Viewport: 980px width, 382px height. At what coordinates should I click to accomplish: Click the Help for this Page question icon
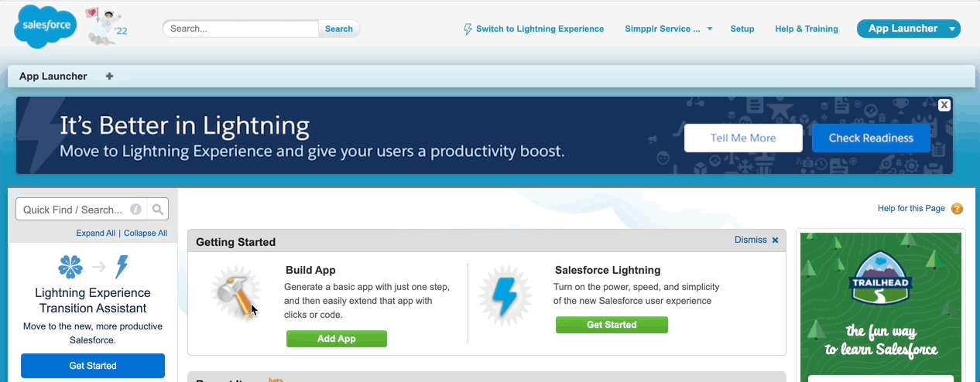pyautogui.click(x=957, y=209)
